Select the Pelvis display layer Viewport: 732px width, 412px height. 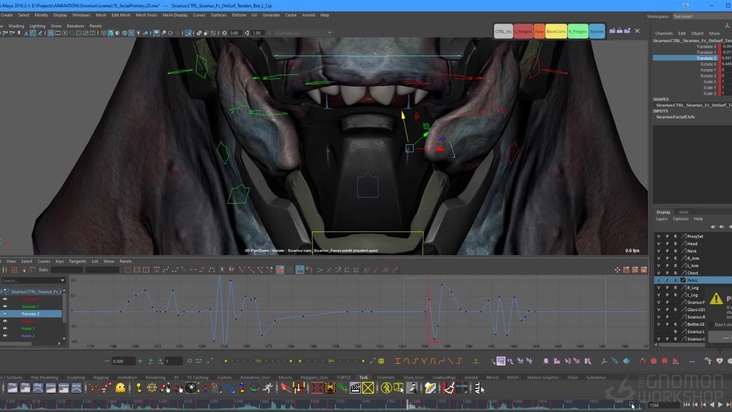[693, 280]
